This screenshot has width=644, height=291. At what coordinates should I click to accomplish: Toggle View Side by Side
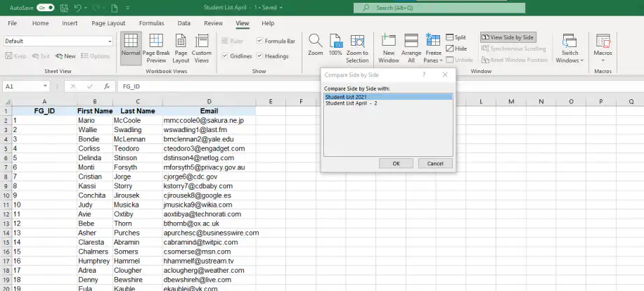click(508, 37)
